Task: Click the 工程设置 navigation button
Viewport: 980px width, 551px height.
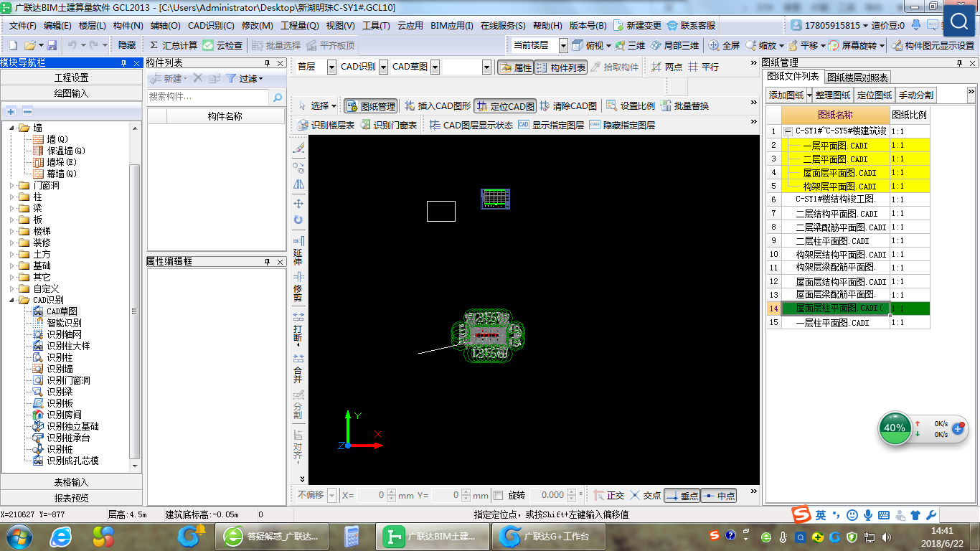Action: [x=71, y=77]
